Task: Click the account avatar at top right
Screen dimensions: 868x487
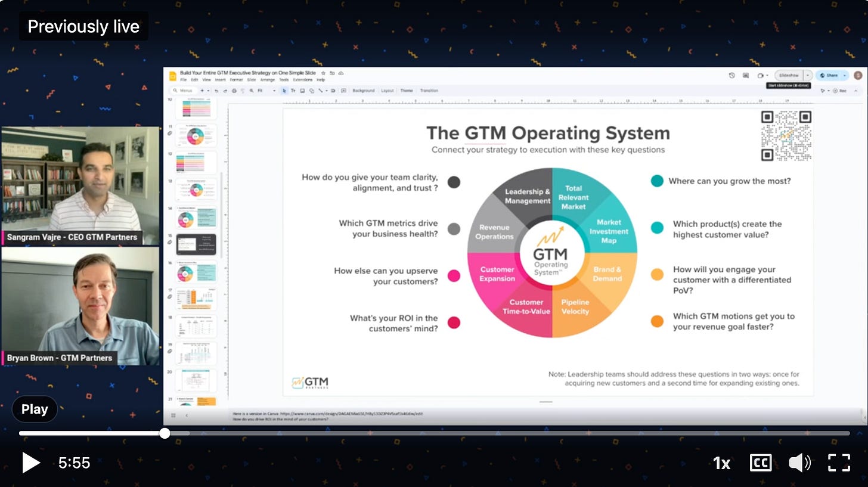Action: [858, 75]
